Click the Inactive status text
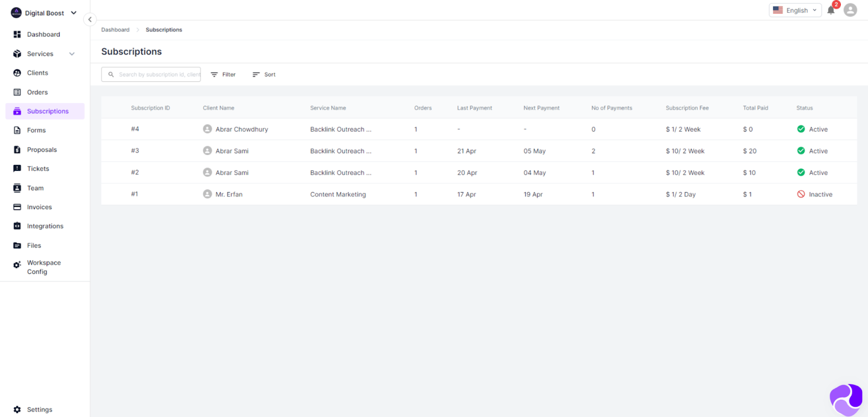Image resolution: width=868 pixels, height=417 pixels. pos(820,194)
